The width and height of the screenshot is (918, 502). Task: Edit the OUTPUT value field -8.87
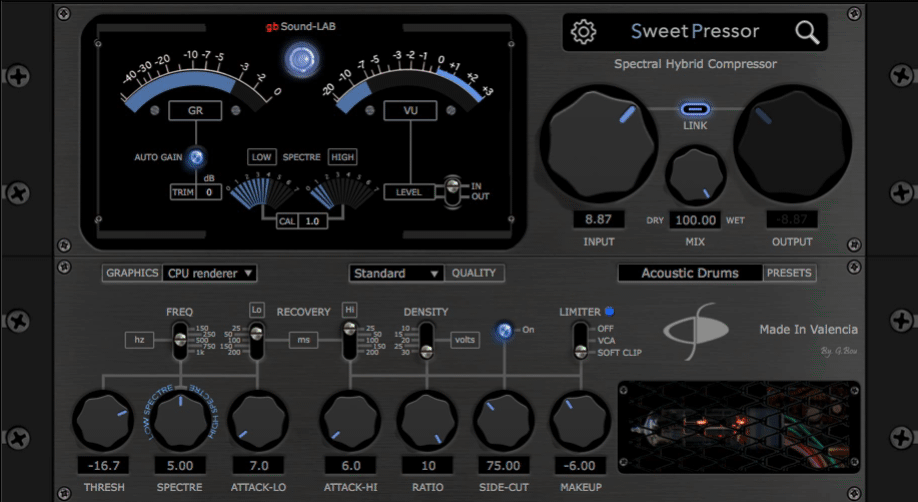click(792, 220)
